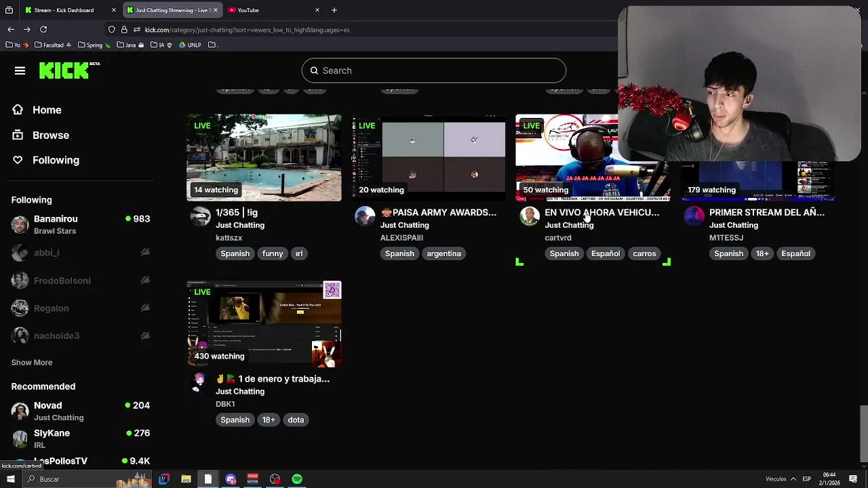Open DBK1 stream thumbnail

(x=264, y=324)
